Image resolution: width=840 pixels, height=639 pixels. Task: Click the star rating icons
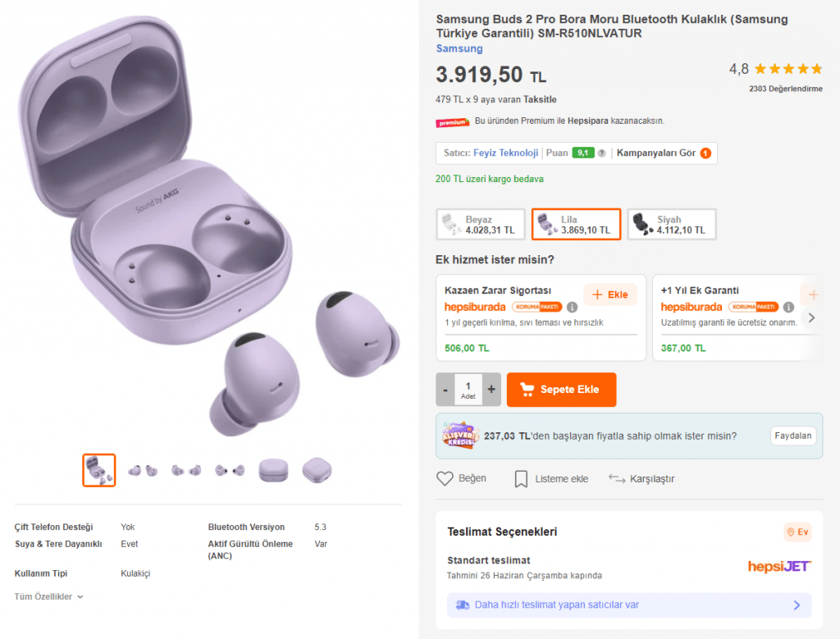click(788, 69)
